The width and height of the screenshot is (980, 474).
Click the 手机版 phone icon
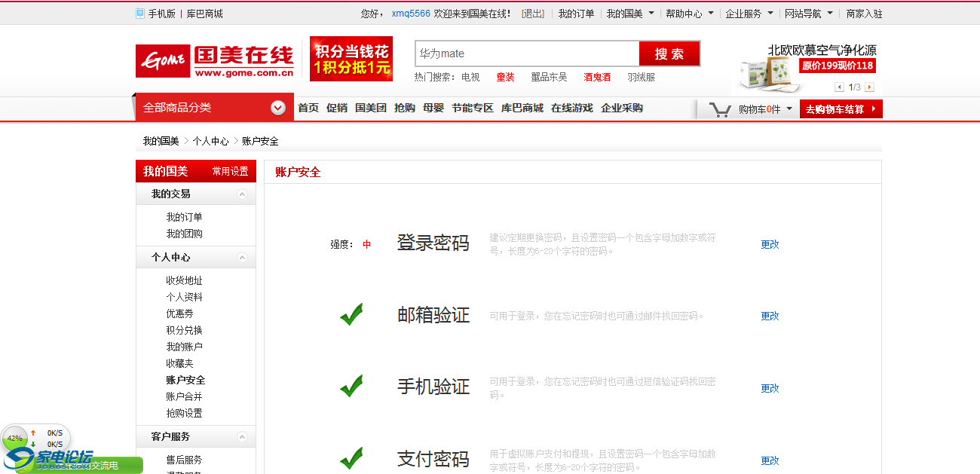point(140,14)
